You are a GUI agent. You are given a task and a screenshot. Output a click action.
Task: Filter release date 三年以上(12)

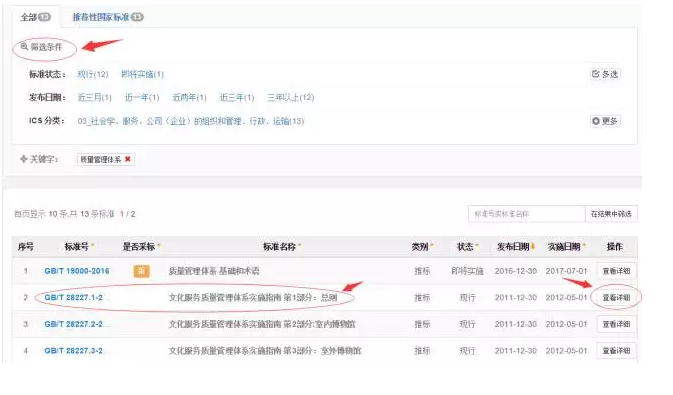[291, 97]
